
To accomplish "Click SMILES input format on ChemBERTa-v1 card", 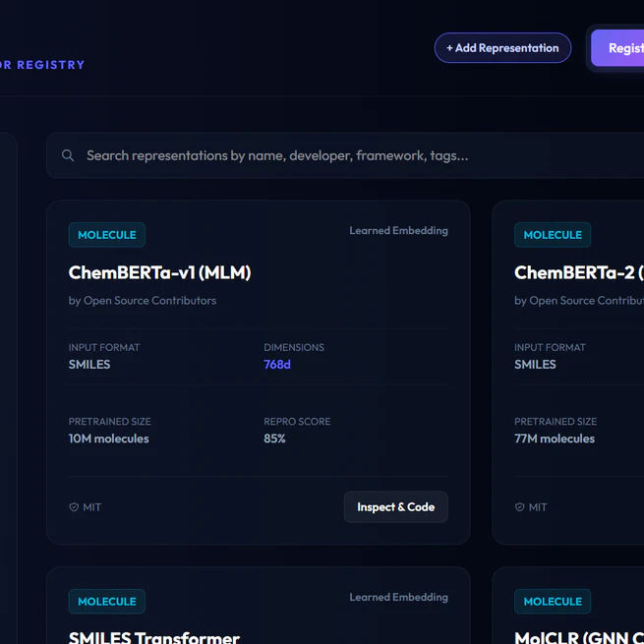I will click(89, 365).
